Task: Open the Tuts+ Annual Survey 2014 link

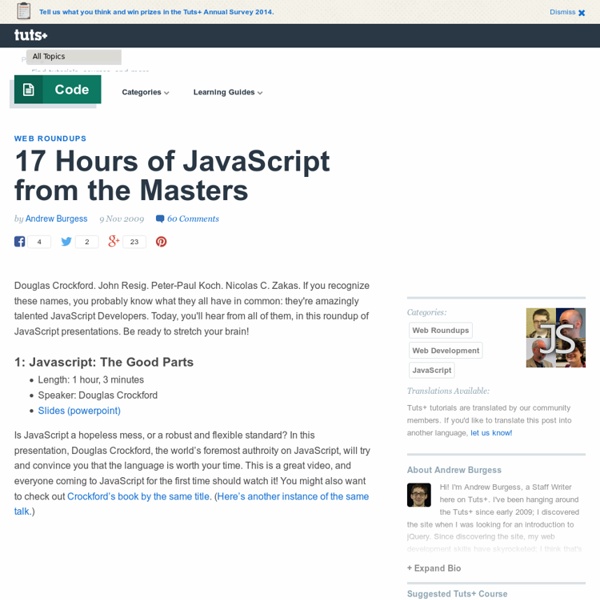Action: [156, 12]
